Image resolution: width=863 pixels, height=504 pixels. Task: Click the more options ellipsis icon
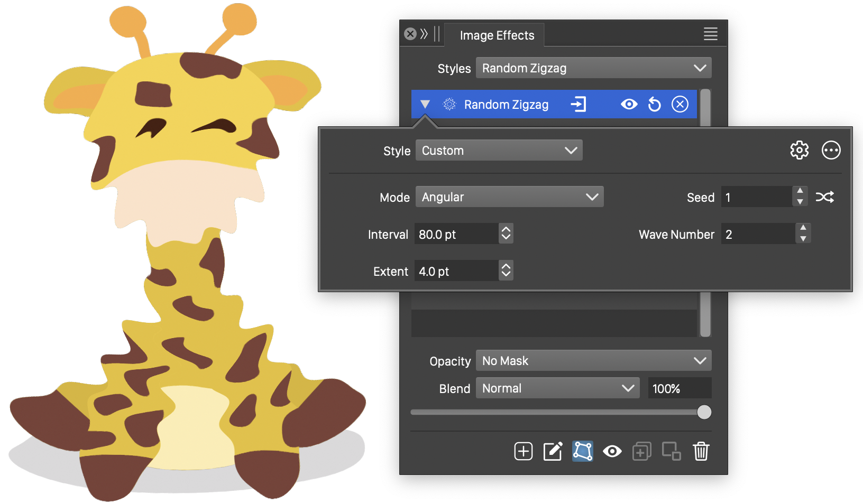[831, 151]
